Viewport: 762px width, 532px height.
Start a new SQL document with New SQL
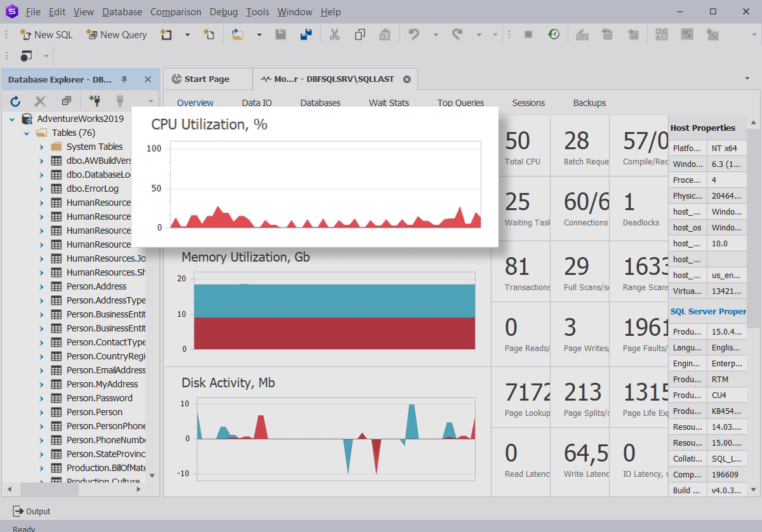pyautogui.click(x=46, y=34)
